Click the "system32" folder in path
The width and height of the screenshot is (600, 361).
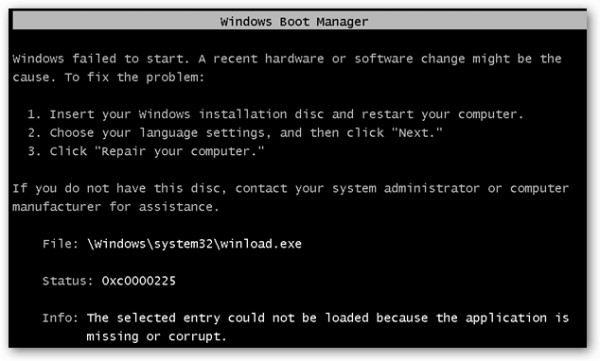183,244
